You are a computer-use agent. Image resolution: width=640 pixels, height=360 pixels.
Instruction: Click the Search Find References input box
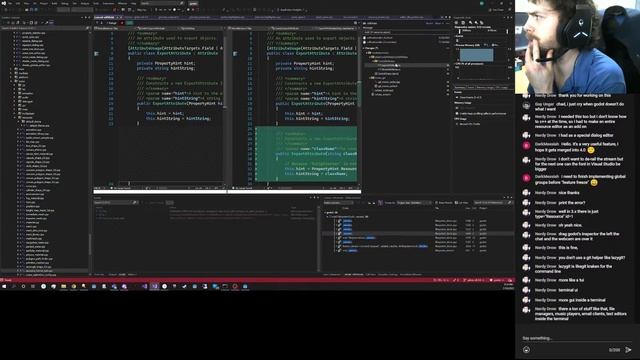pyautogui.click(x=492, y=202)
